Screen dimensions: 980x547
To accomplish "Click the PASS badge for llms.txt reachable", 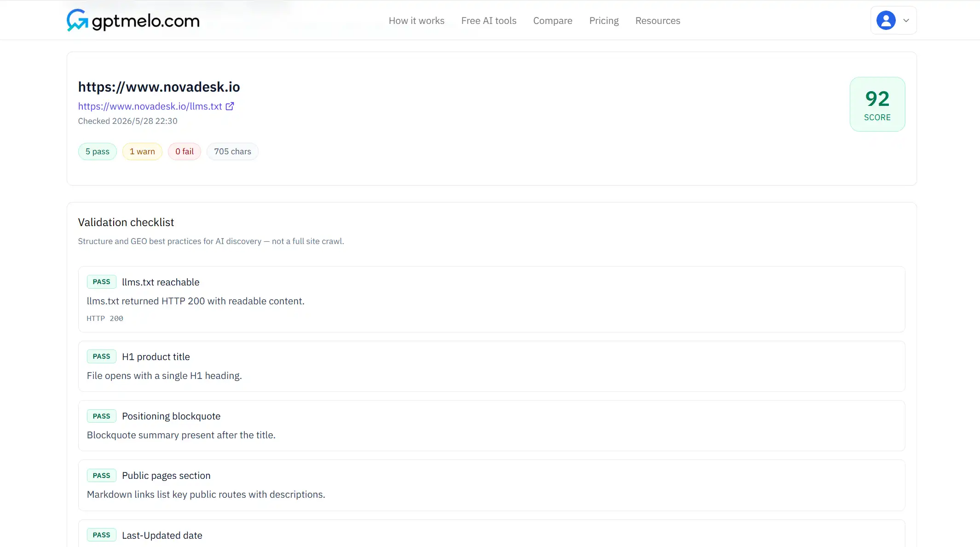I will click(102, 282).
